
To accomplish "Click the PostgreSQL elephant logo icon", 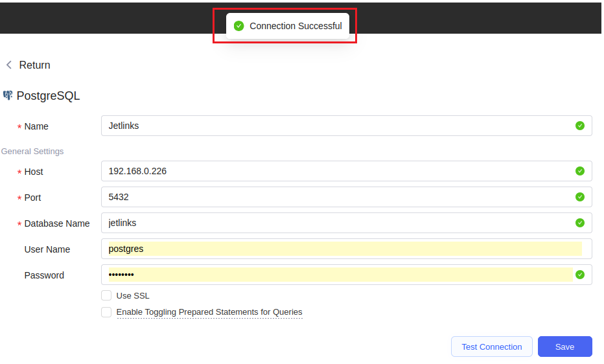I will tap(8, 95).
